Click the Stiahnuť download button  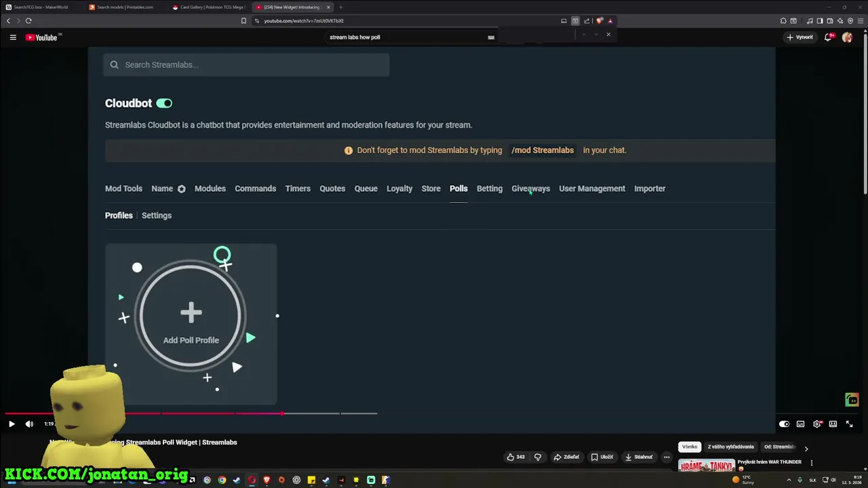click(x=639, y=457)
